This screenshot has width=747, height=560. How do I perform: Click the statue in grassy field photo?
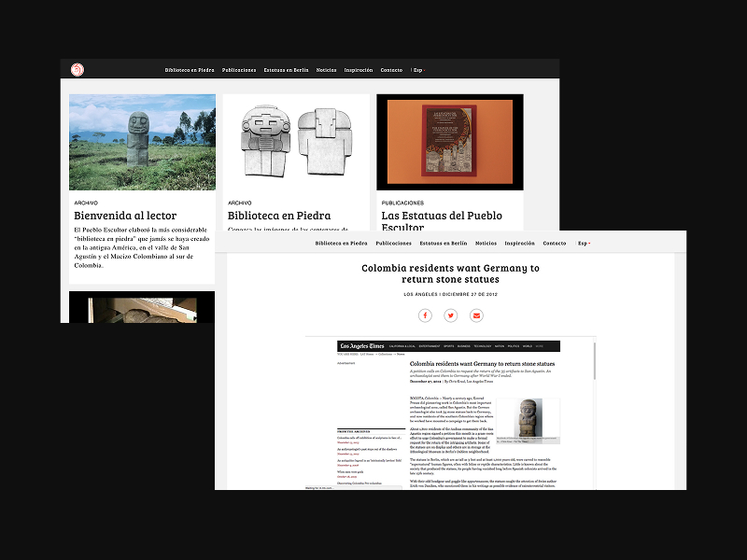(142, 142)
